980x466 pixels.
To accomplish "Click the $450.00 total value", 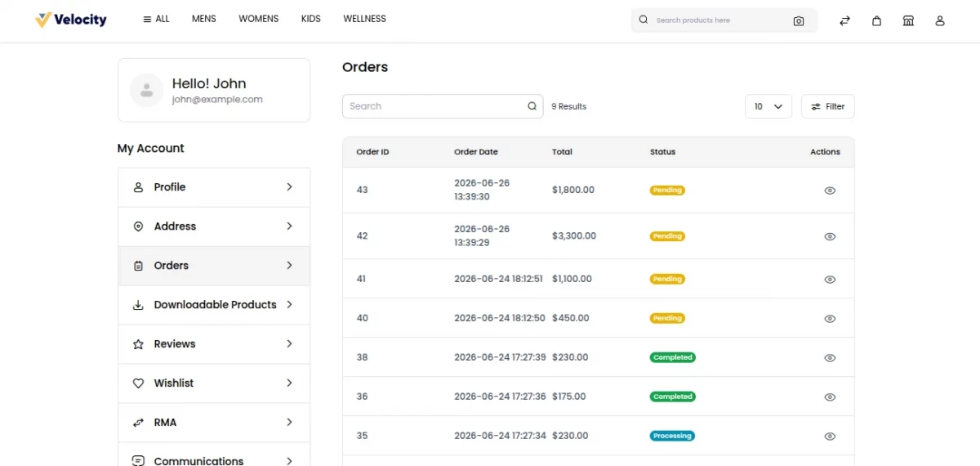I will 570,318.
